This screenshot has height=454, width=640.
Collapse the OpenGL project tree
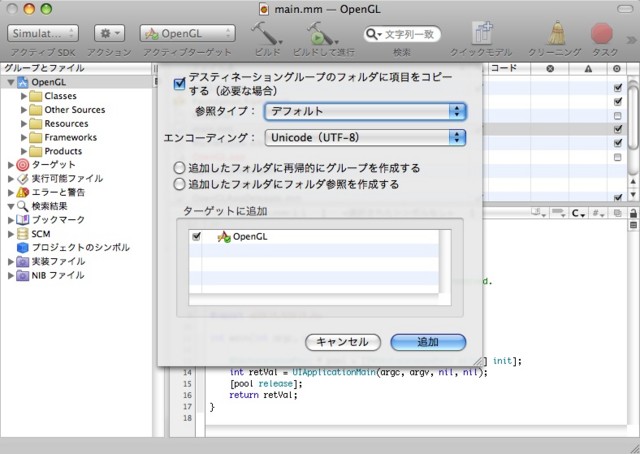(11, 82)
